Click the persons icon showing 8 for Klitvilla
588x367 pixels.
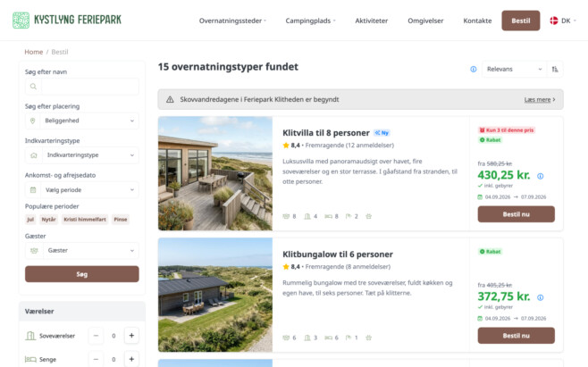[x=286, y=216]
